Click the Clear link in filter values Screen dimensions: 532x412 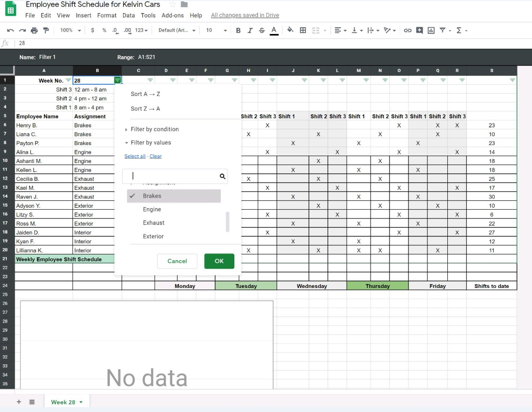coord(156,156)
